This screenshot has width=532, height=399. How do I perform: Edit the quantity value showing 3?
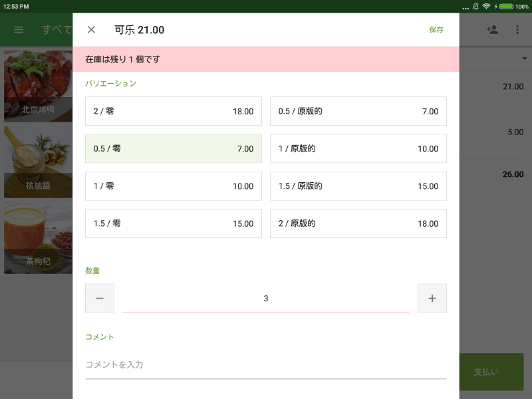pyautogui.click(x=266, y=298)
